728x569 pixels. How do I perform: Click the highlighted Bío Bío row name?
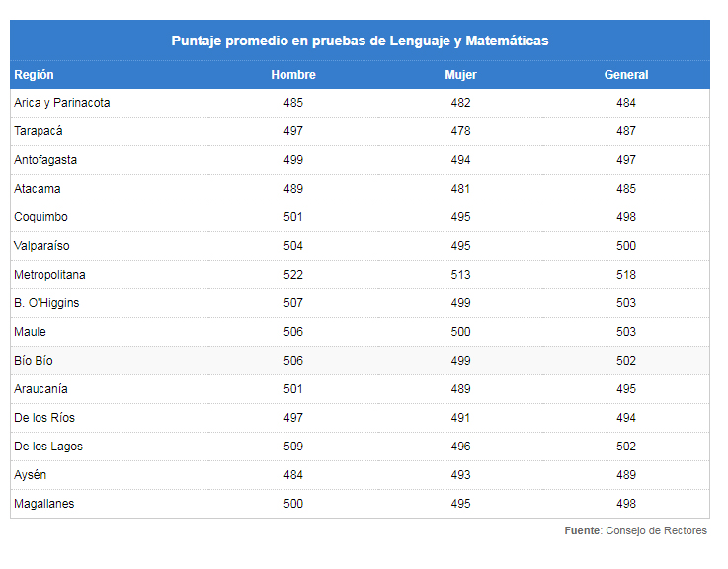(x=34, y=361)
